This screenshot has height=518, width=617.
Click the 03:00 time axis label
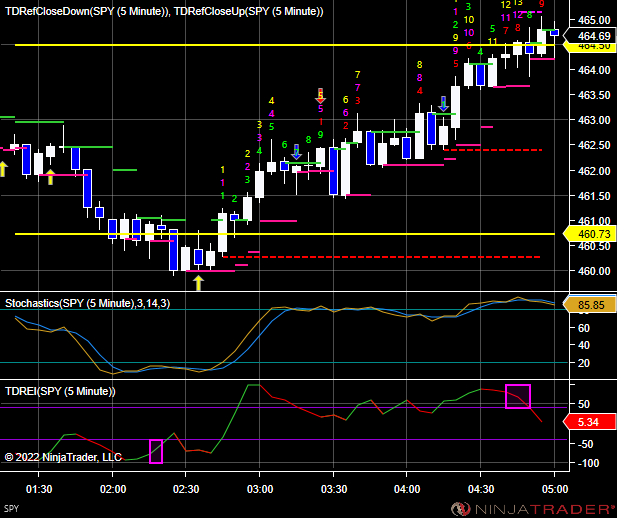pyautogui.click(x=260, y=489)
